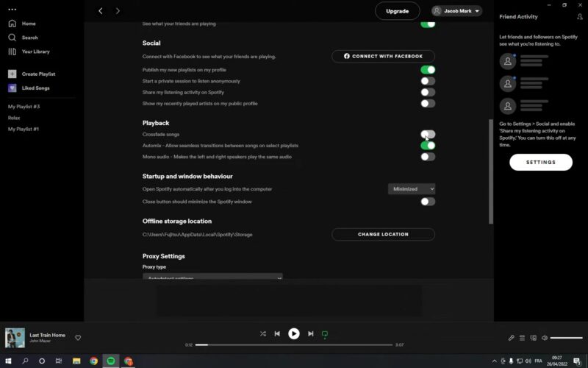Open the Jacob Mark account dropdown

[x=456, y=11]
